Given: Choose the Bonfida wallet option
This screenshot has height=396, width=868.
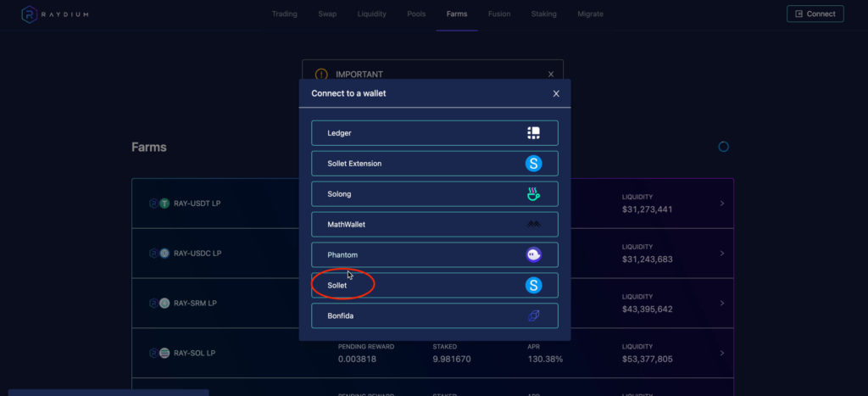Looking at the screenshot, I should 435,315.
